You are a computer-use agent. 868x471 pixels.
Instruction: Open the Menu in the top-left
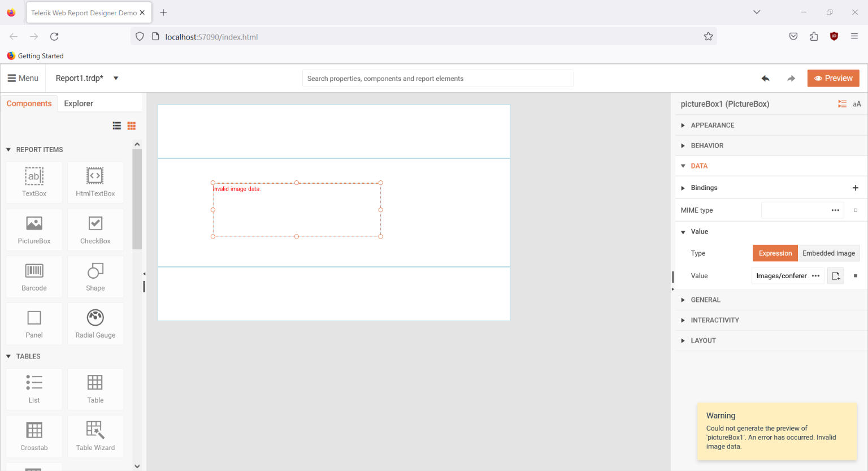(23, 78)
